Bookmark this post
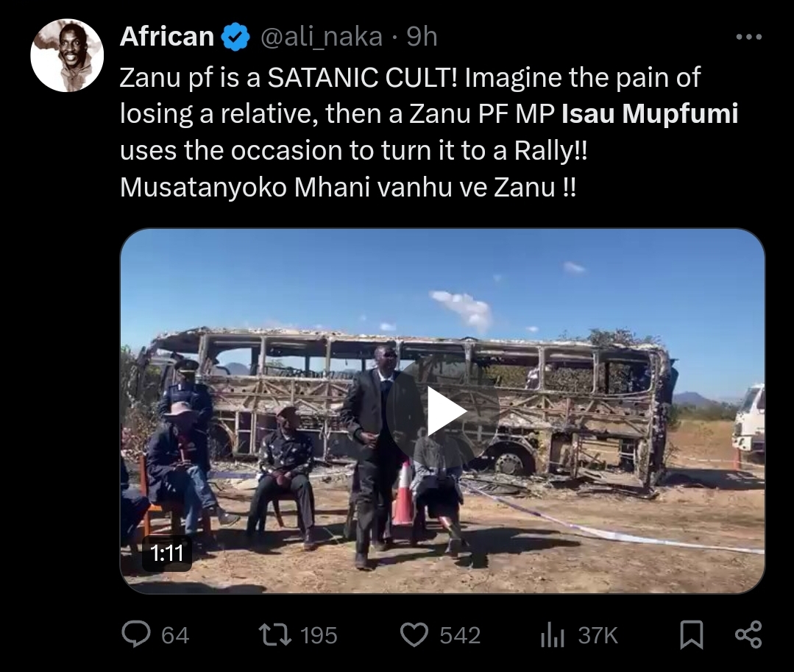 pyautogui.click(x=691, y=634)
